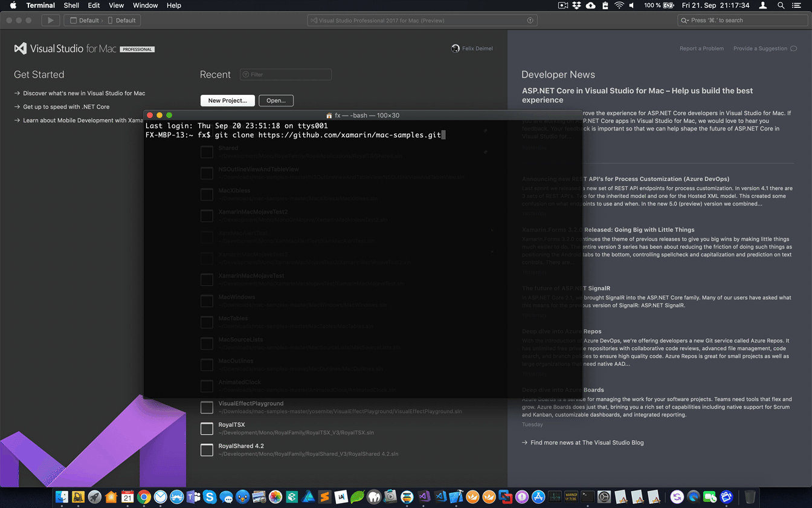Open the search magnifier options dropdown
The image size is (812, 508).
tap(685, 20)
